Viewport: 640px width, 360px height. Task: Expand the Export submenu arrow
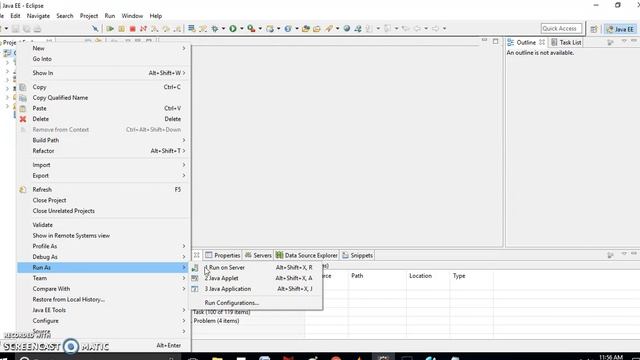point(184,176)
